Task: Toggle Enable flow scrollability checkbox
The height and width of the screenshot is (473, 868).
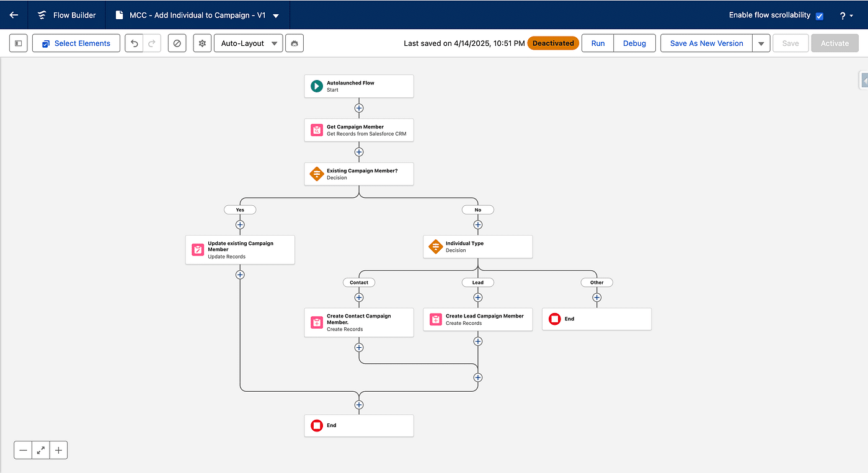Action: coord(820,16)
